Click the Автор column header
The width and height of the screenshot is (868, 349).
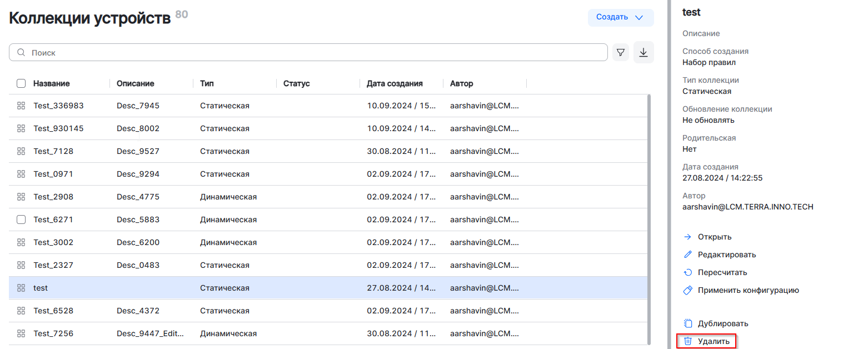pos(461,83)
